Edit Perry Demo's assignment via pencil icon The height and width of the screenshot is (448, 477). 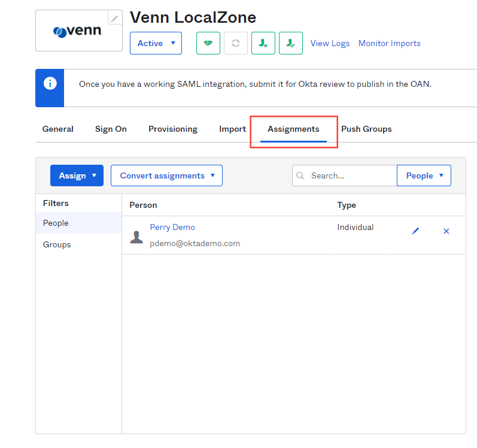pyautogui.click(x=416, y=231)
